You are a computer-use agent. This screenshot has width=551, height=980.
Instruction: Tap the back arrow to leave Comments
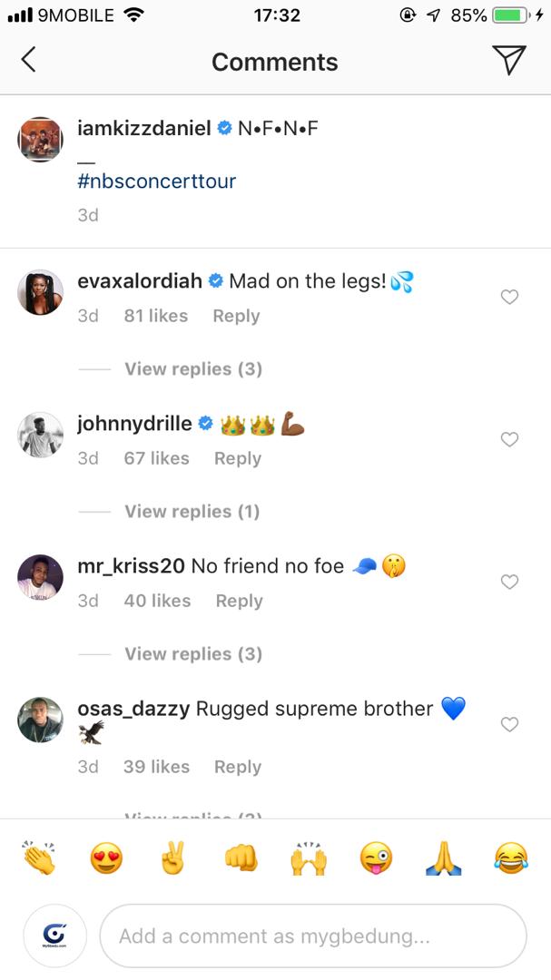pyautogui.click(x=28, y=59)
